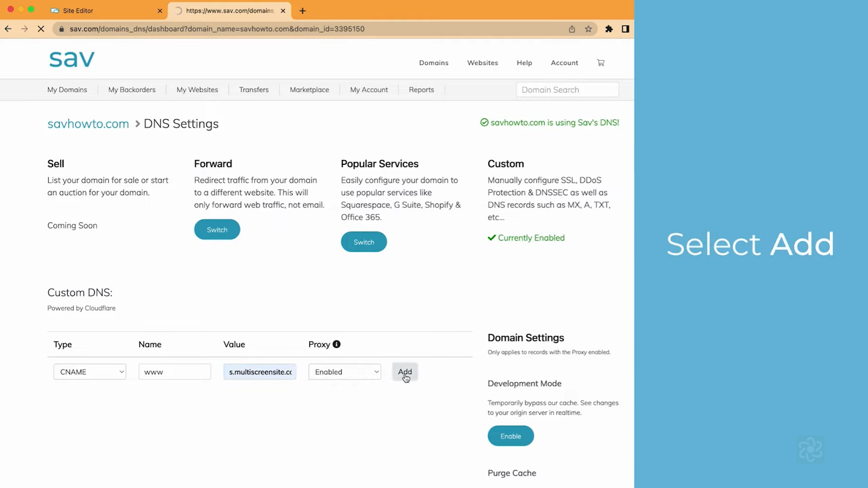Open the Reports page

coord(422,90)
